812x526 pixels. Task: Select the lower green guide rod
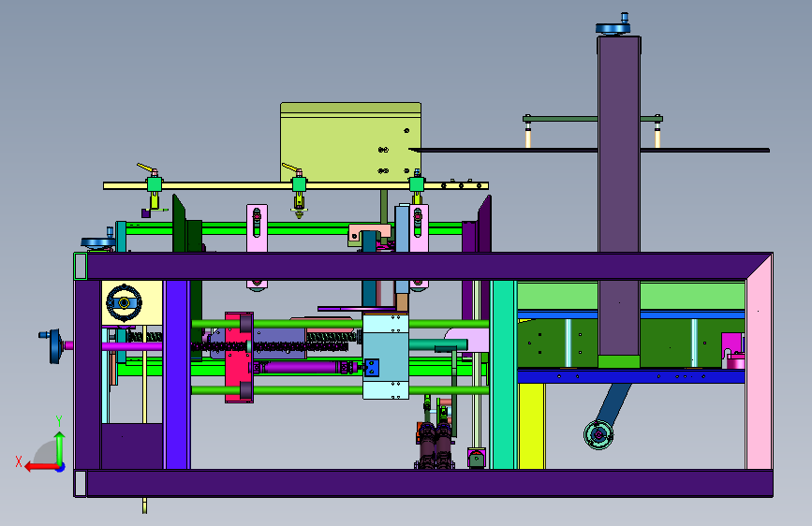pos(340,390)
